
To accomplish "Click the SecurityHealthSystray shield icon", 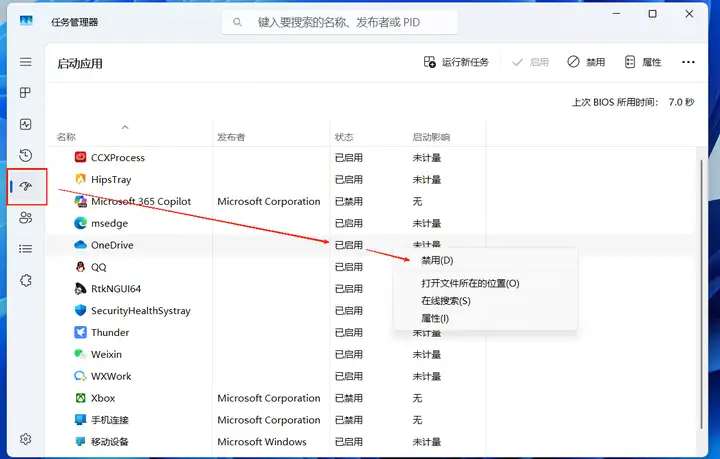I will (x=80, y=310).
